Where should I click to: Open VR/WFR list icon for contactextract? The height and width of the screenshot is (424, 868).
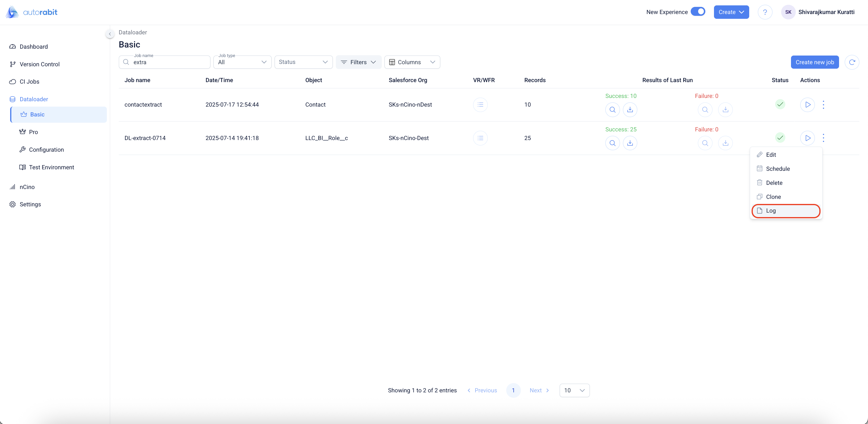click(x=480, y=105)
